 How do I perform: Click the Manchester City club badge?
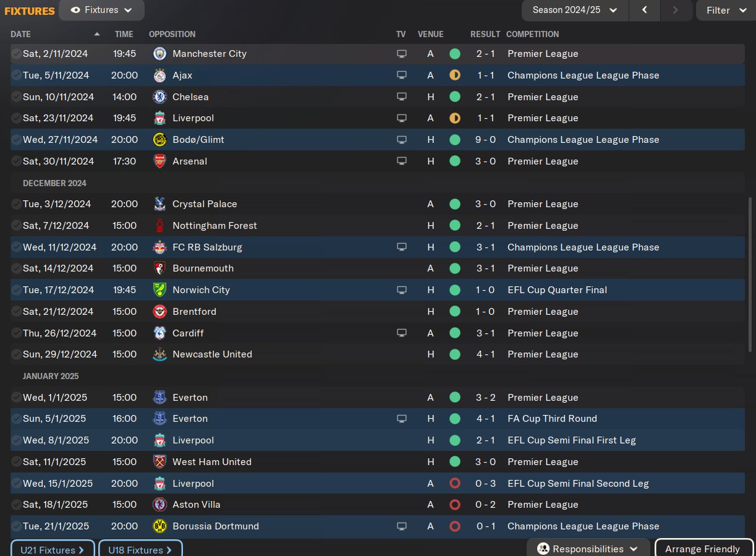(x=159, y=54)
